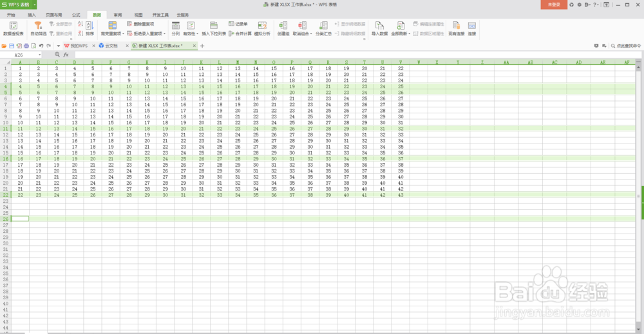
Task: Click 合并计算 consolidate
Action: 240,33
